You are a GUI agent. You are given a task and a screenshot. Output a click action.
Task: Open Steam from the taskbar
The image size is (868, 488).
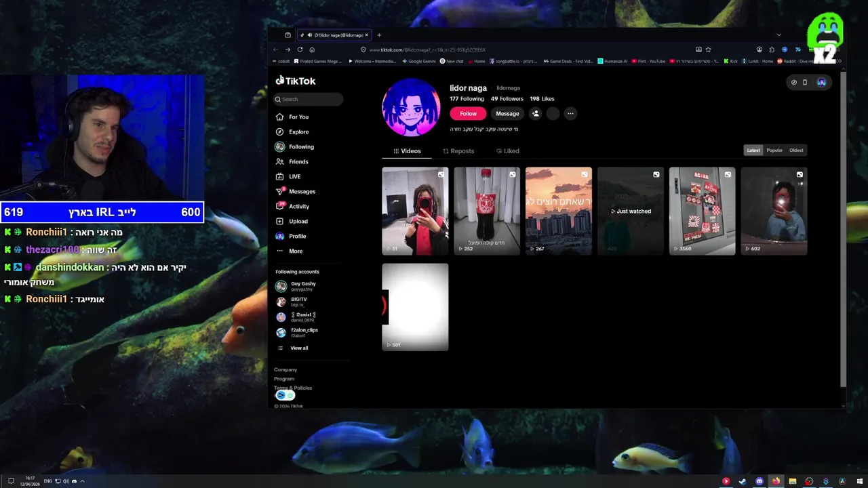(743, 481)
